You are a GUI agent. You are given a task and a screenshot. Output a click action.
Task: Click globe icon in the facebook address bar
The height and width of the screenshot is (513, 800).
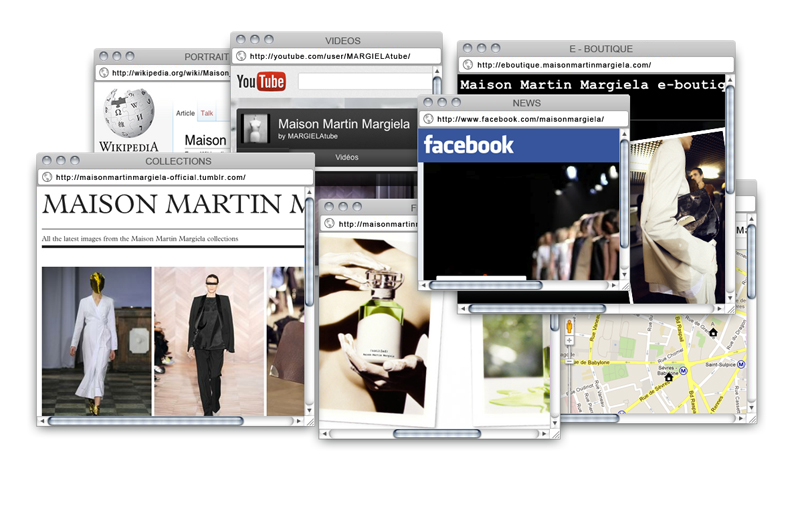(428, 119)
